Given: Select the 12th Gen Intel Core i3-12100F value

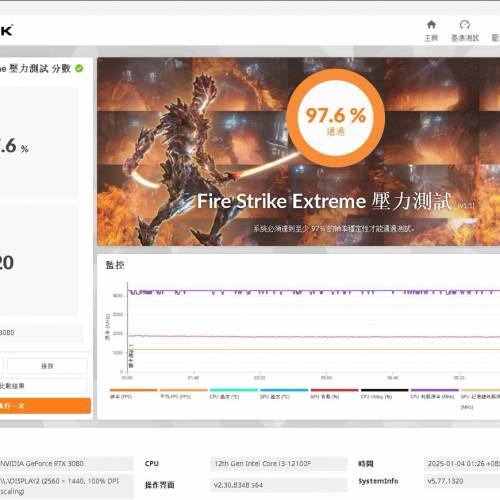Looking at the screenshot, I should 279,463.
